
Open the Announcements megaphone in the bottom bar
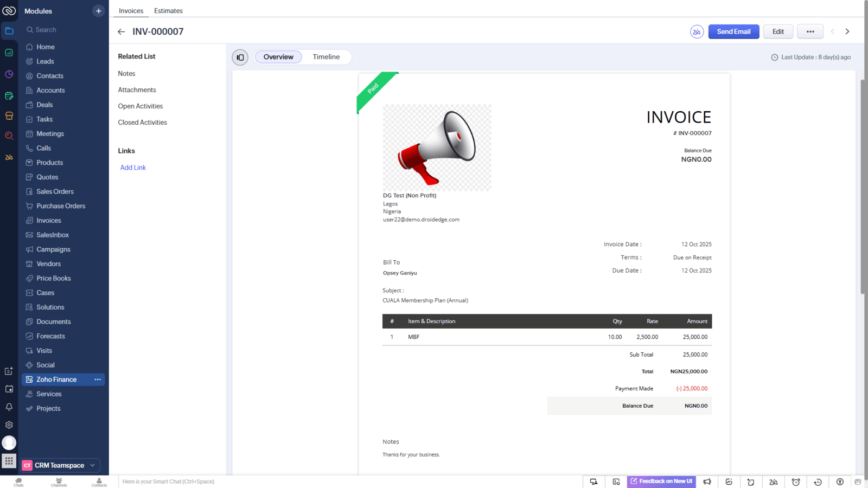pyautogui.click(x=707, y=481)
